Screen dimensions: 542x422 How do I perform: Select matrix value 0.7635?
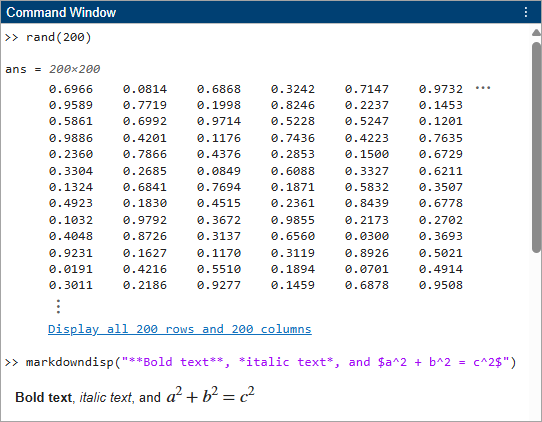(441, 138)
